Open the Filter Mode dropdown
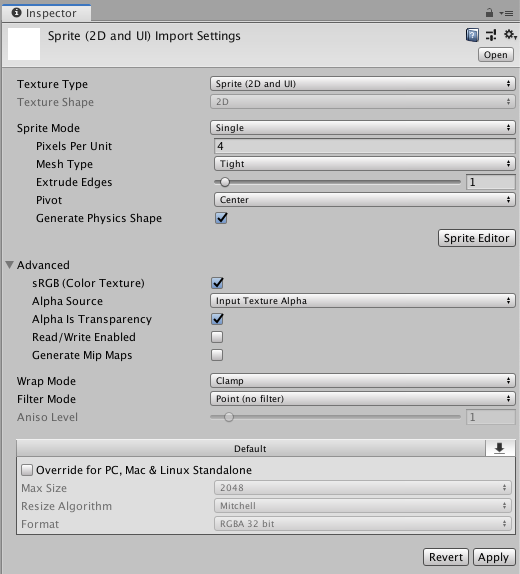520x574 pixels. 363,399
